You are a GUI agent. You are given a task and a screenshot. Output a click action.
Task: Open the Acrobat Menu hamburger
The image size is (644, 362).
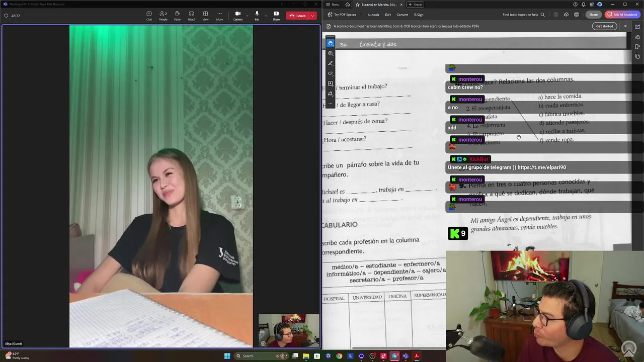click(x=333, y=5)
